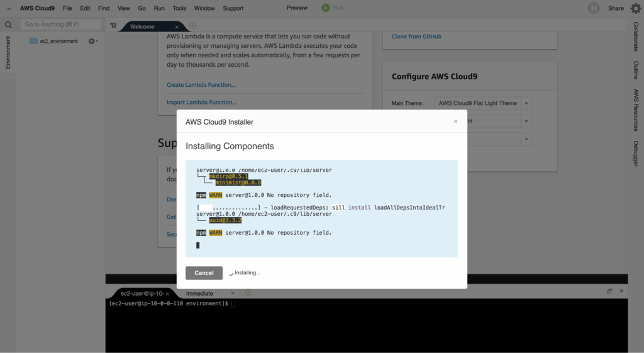
Task: Open the preferences gear icon top right
Action: pos(635,8)
